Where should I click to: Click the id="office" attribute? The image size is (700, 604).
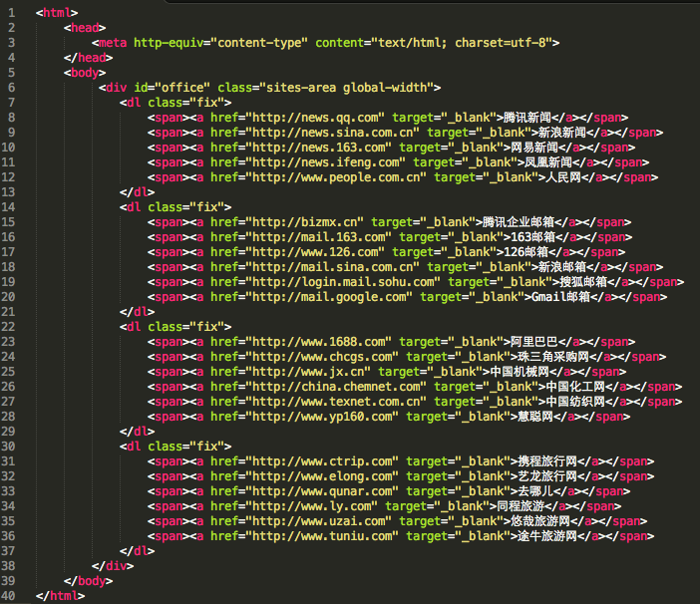pyautogui.click(x=172, y=88)
